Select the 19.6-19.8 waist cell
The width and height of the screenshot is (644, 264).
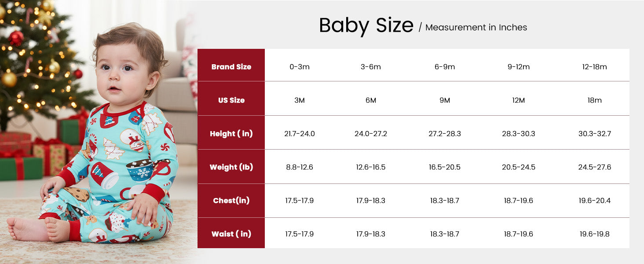[595, 234]
